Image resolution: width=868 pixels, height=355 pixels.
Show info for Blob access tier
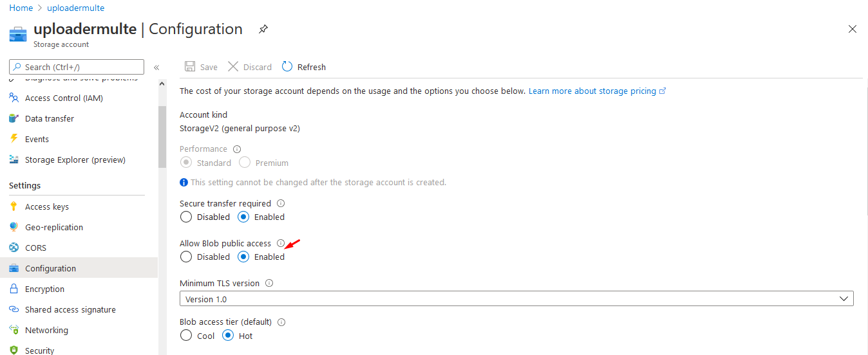pos(281,322)
